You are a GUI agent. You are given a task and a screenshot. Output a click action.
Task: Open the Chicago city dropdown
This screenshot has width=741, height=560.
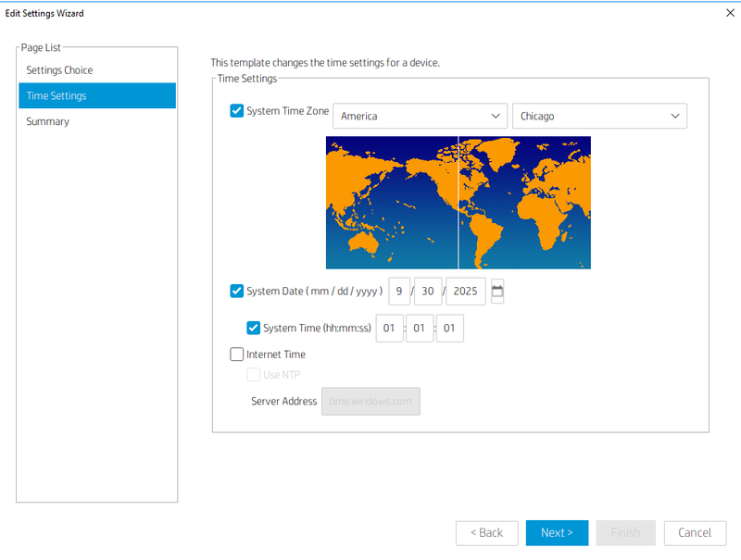[599, 117]
